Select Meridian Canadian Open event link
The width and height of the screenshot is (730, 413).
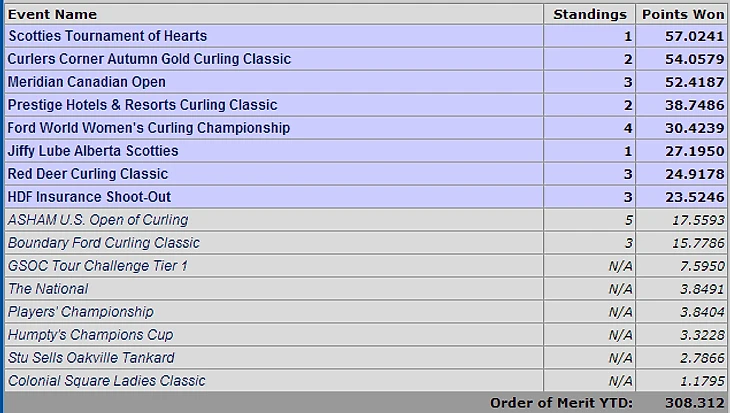click(87, 82)
